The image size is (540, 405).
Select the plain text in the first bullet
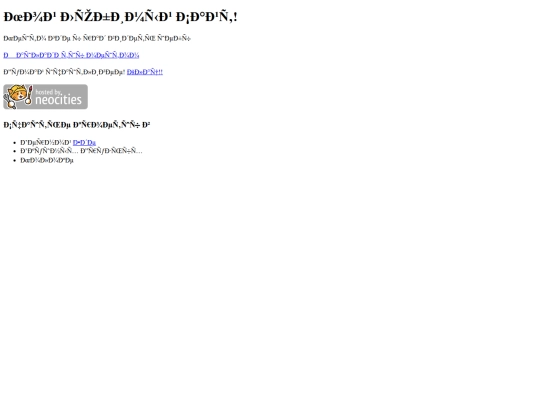(46, 142)
